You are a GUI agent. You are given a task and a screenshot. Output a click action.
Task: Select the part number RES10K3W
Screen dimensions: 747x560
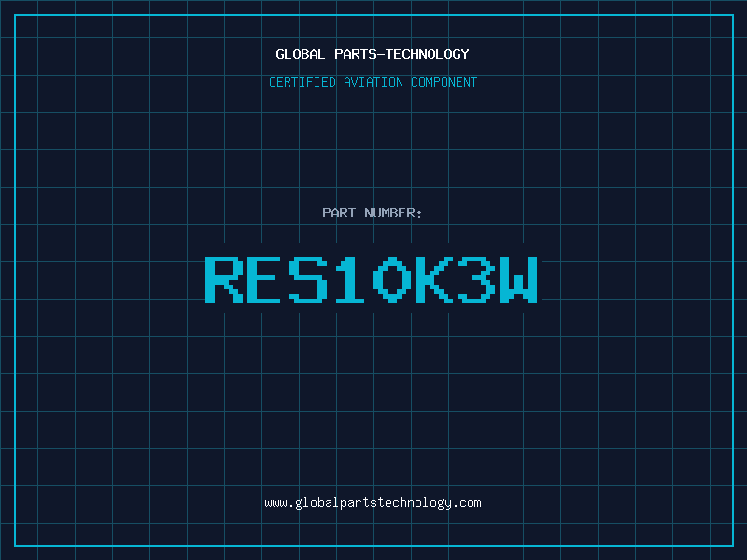[372, 279]
